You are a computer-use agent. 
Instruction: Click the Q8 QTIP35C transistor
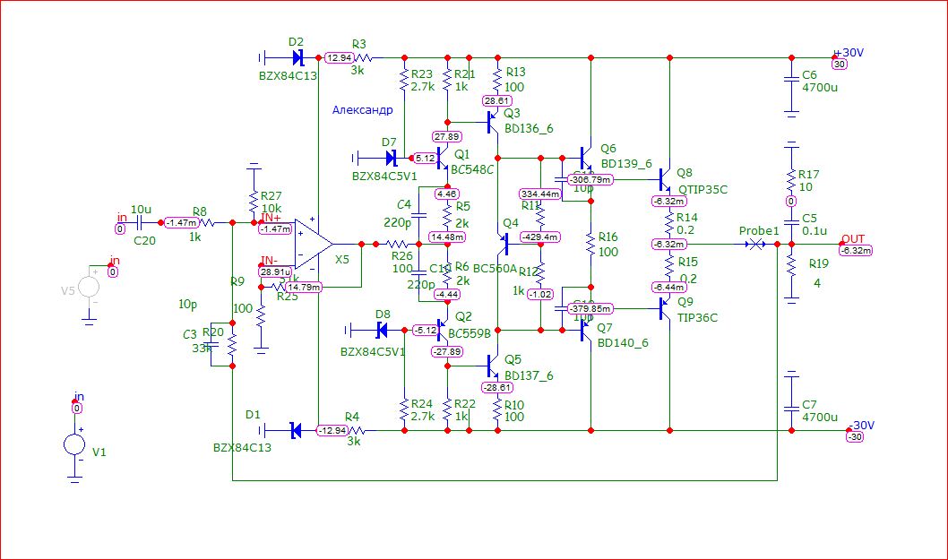point(665,179)
